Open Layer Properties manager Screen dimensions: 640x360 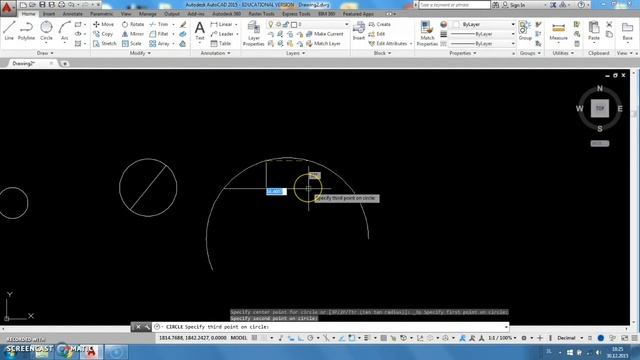[253, 33]
